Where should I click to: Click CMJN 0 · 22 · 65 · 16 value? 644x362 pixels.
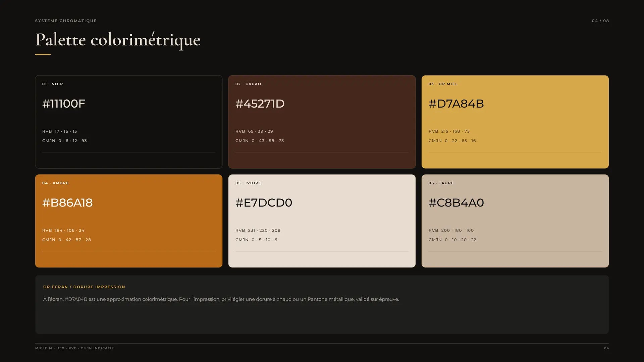coord(452,141)
